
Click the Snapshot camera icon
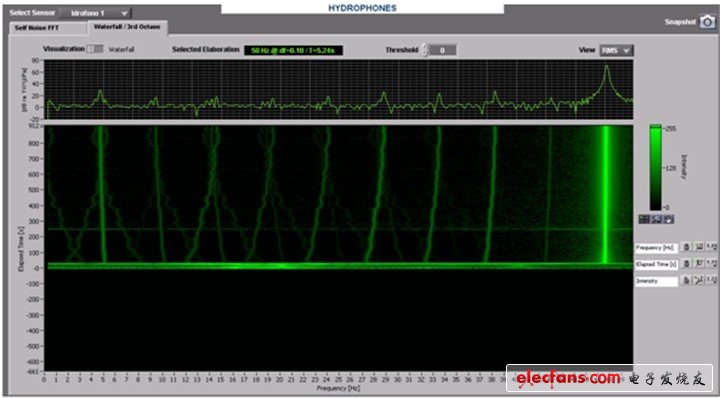707,22
